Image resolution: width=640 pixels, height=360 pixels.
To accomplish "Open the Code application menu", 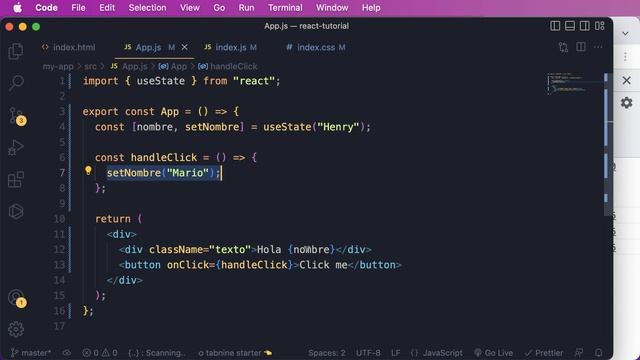I will (46, 8).
